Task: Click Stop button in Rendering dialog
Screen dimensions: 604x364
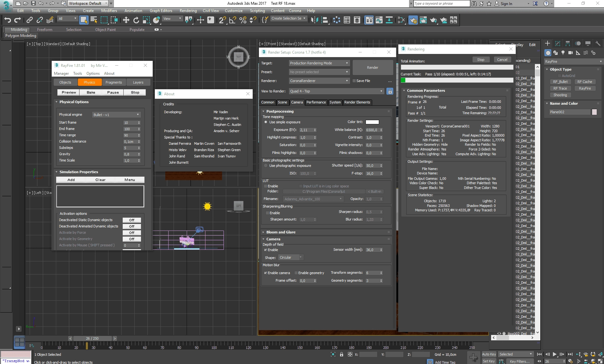Action: pyautogui.click(x=481, y=60)
